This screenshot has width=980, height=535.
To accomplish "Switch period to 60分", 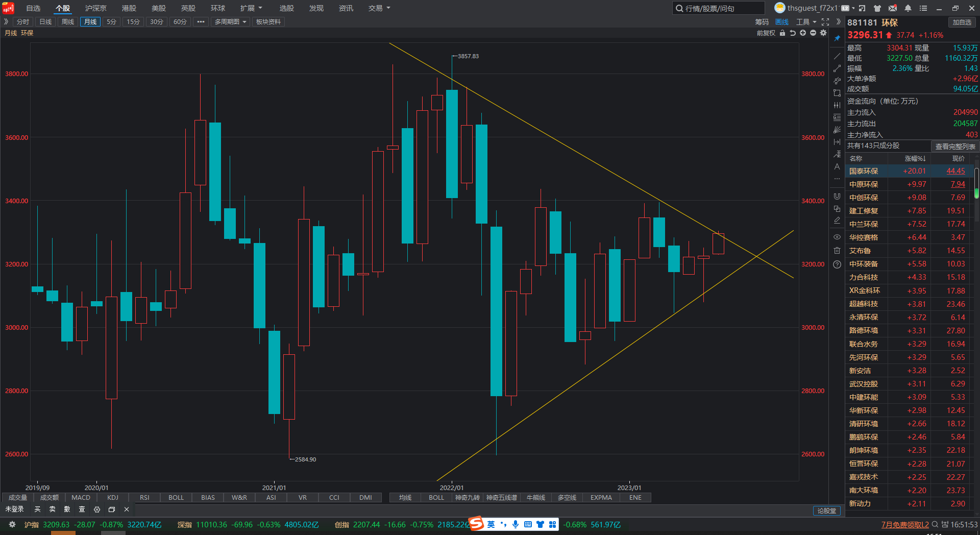I will click(x=180, y=22).
